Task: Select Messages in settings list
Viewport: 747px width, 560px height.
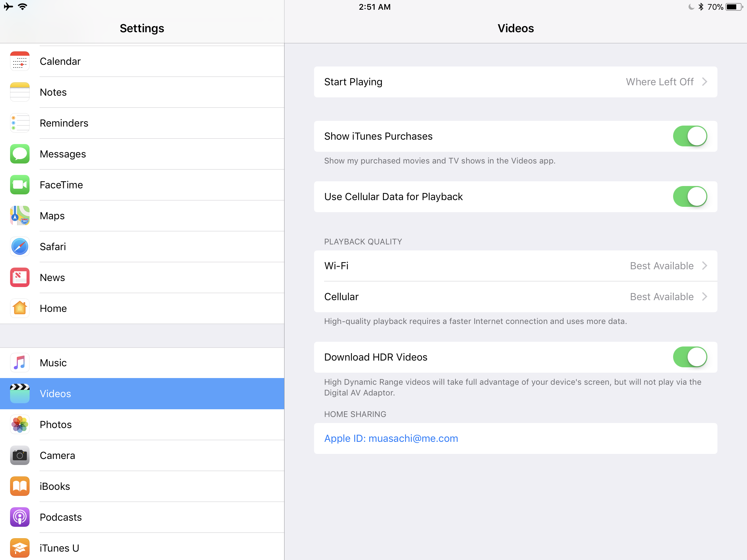Action: point(142,154)
